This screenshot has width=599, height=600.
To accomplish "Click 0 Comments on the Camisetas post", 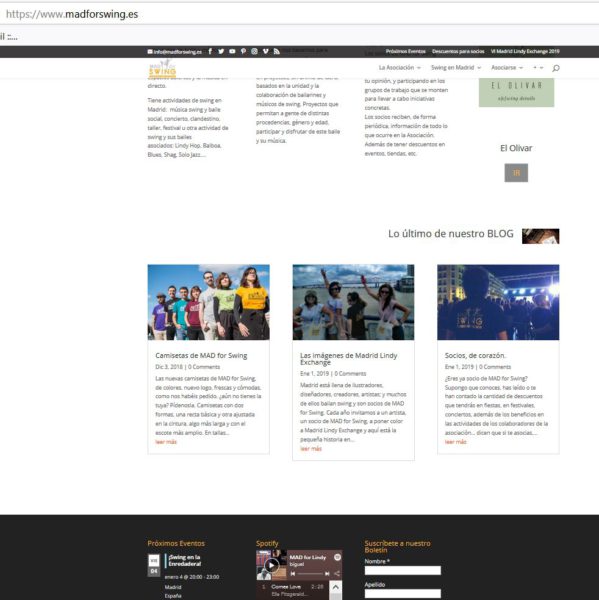I will [x=204, y=367].
